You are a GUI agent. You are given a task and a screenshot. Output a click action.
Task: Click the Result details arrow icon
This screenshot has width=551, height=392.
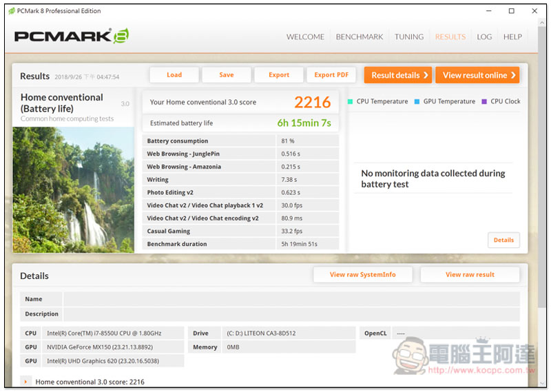[425, 75]
